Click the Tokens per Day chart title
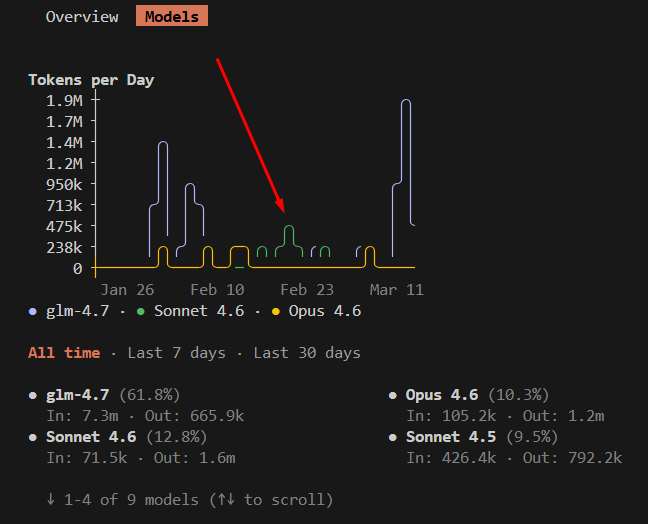 (x=91, y=80)
